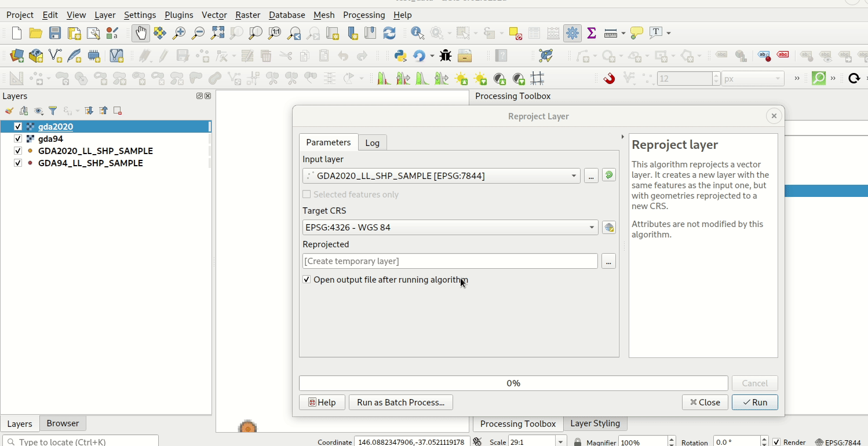The width and height of the screenshot is (868, 446).
Task: Click the Rotation stepper arrows
Action: click(764, 442)
